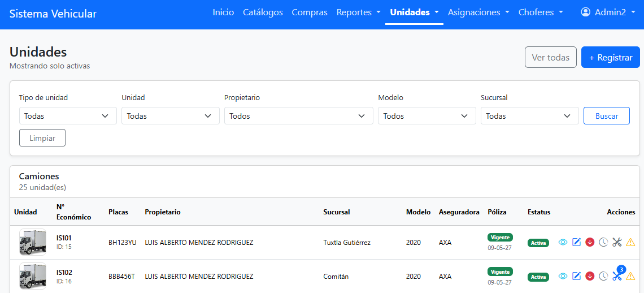Expand the Asignaciones menu
The height and width of the screenshot is (293, 644).
click(478, 12)
